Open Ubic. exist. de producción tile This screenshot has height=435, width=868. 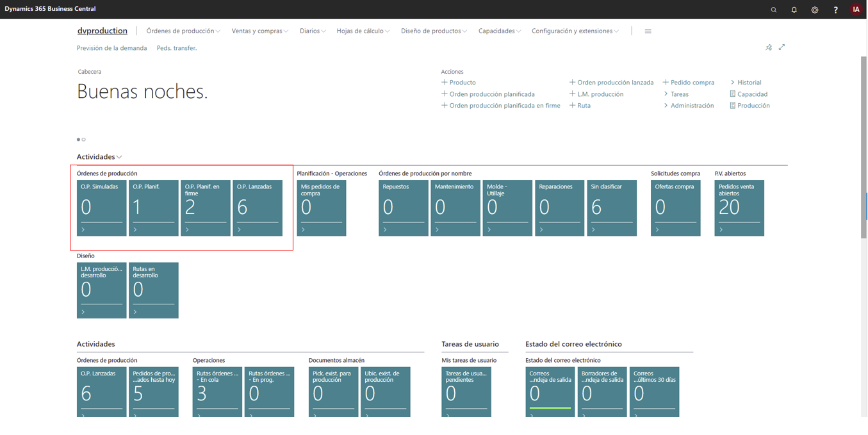[386, 392]
